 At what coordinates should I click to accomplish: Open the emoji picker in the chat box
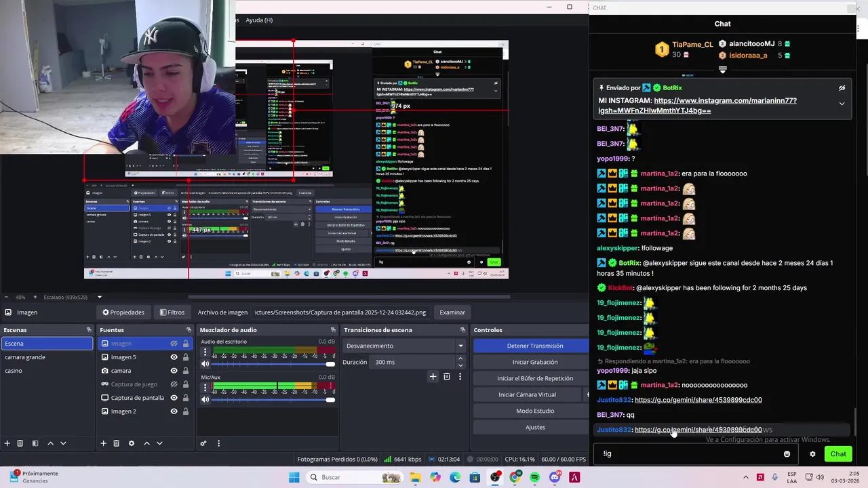pyautogui.click(x=787, y=454)
